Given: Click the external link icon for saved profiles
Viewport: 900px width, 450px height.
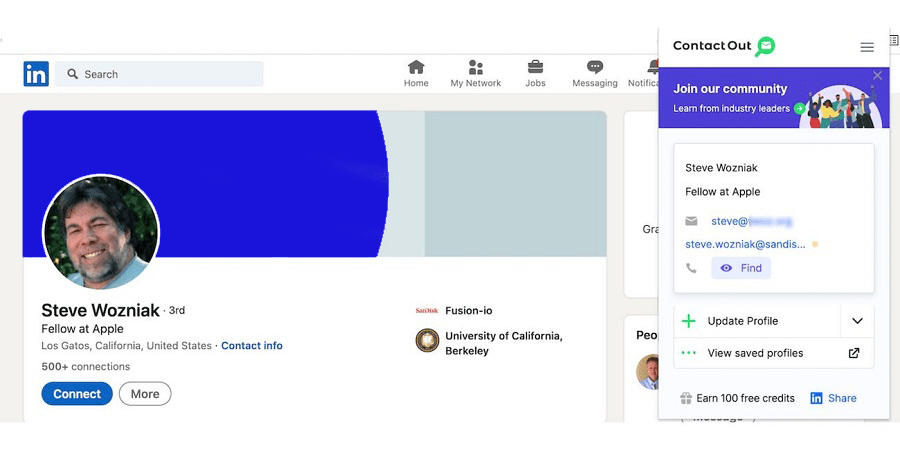Looking at the screenshot, I should pyautogui.click(x=854, y=353).
